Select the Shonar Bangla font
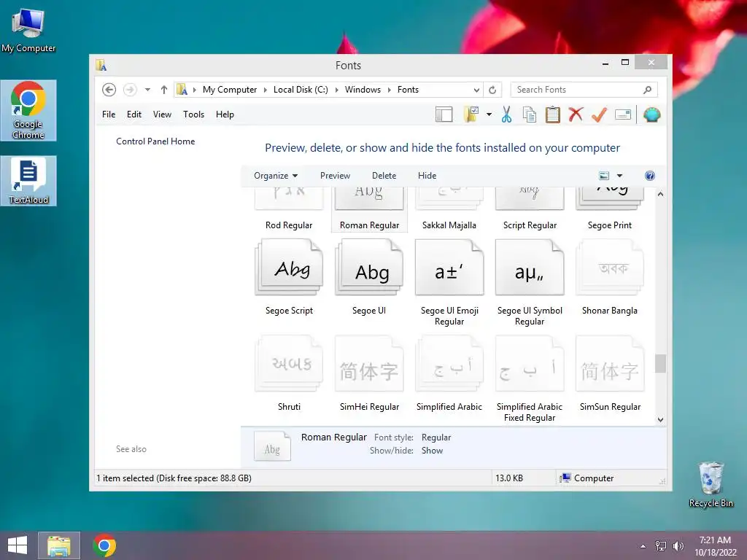This screenshot has height=560, width=747. coord(610,278)
